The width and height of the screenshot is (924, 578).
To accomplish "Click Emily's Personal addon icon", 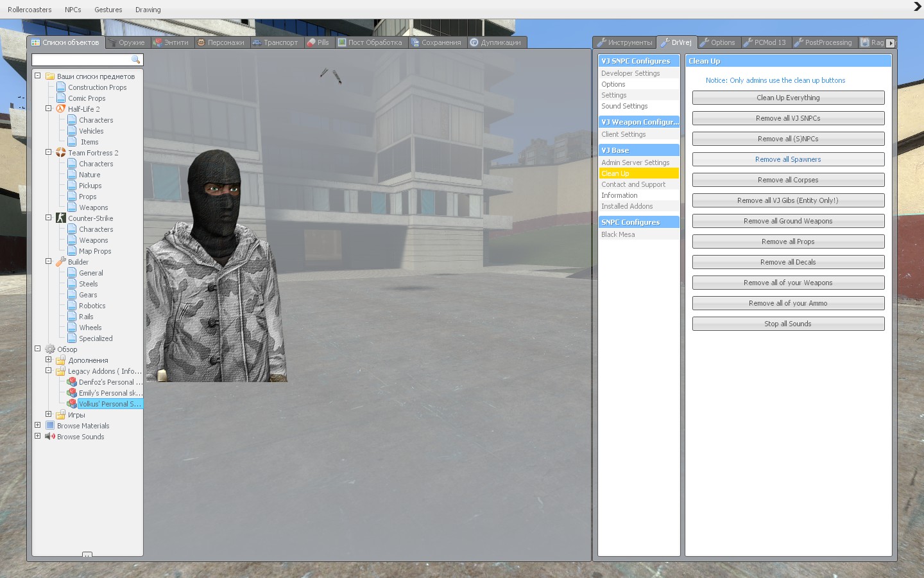I will point(72,393).
